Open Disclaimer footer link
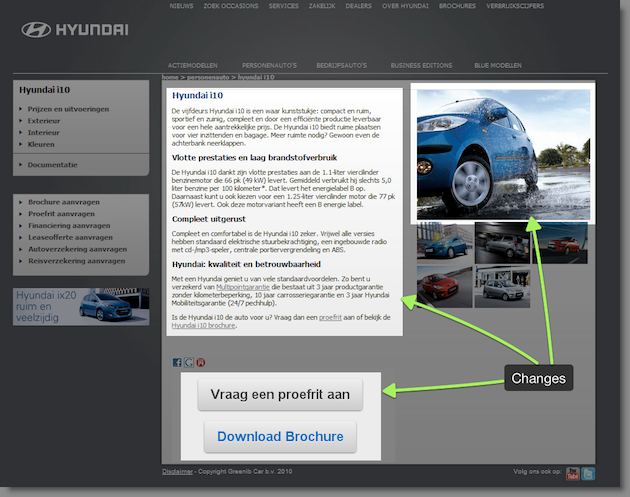The height and width of the screenshot is (497, 630). (x=178, y=472)
